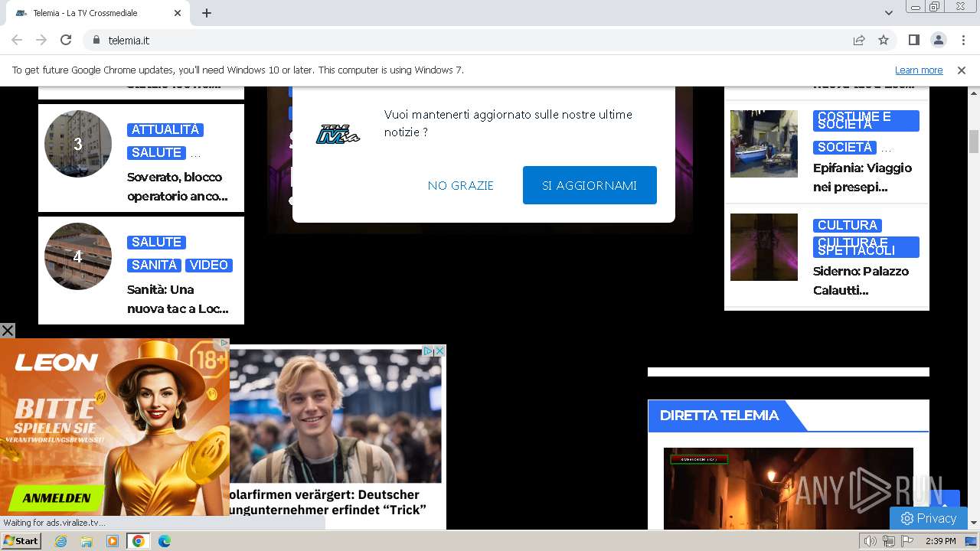Read the Siderno Palazzo Calautti article
The width and height of the screenshot is (980, 551).
pos(861,281)
